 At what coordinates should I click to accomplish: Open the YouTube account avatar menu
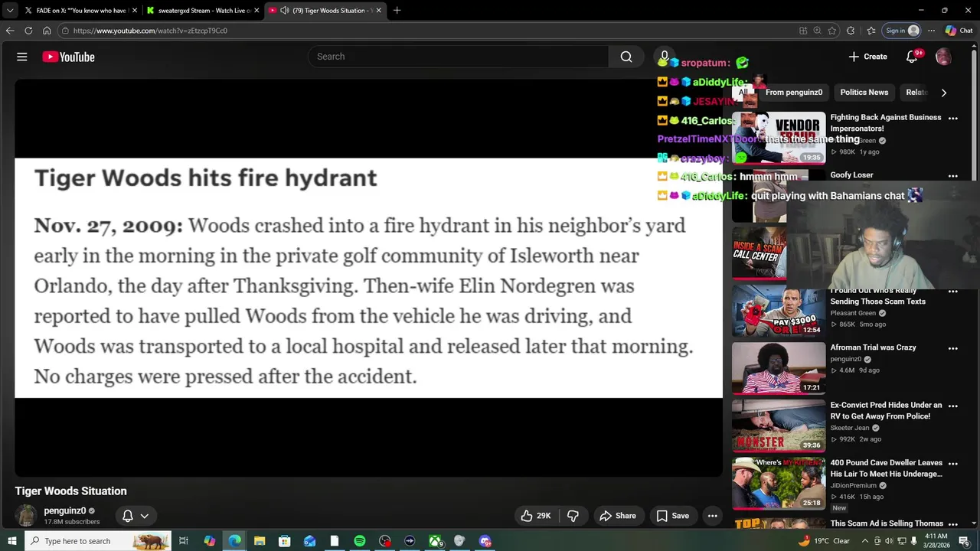943,57
